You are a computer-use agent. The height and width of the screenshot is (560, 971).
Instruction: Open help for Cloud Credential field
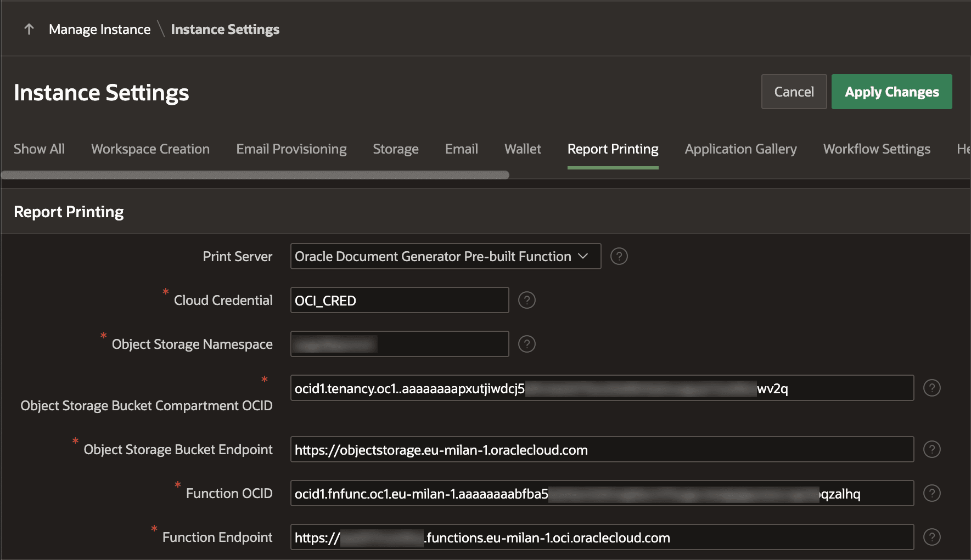[526, 300]
